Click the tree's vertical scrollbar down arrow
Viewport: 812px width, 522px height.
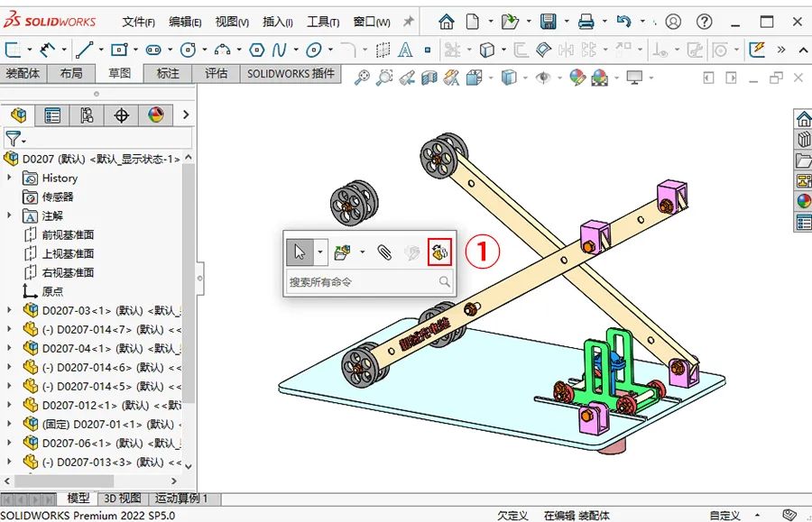(189, 465)
